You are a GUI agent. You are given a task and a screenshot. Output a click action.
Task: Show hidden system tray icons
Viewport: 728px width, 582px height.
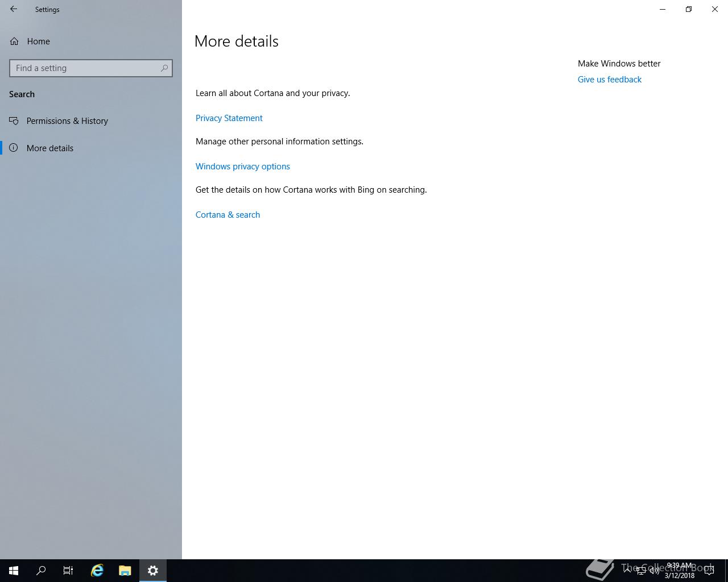pyautogui.click(x=627, y=571)
